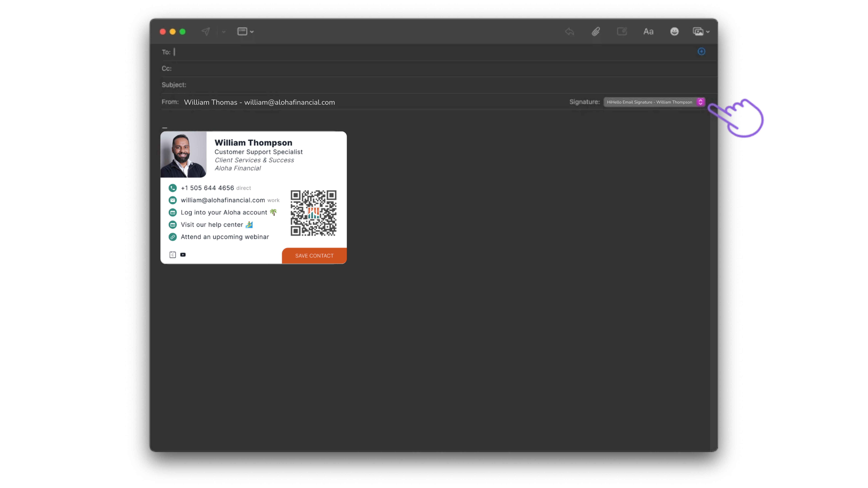Click the phone icon beside +1 505 644 4656
This screenshot has width=868, height=488.
point(173,188)
